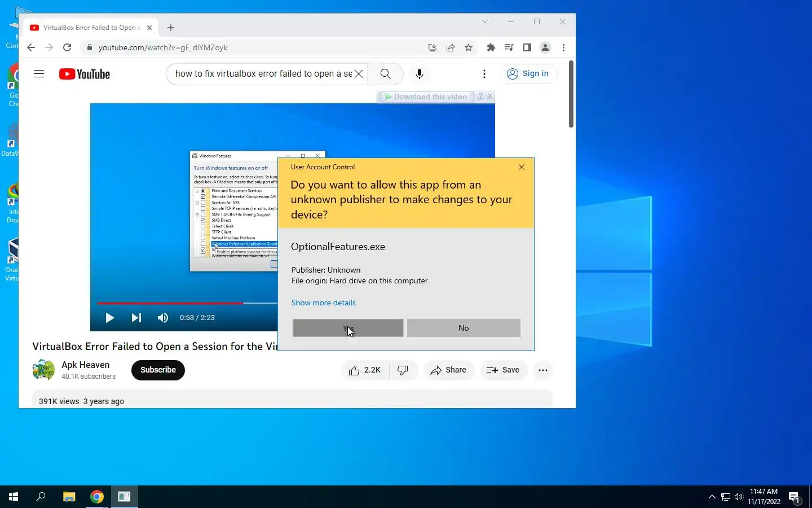Viewport: 812px width, 508px height.
Task: Open the Apk Heaven channel name link
Action: 86,365
